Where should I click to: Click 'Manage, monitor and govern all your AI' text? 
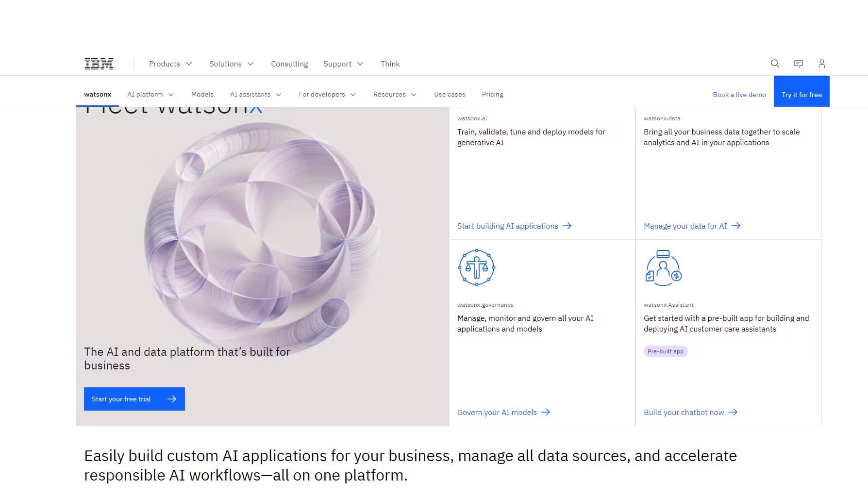525,323
